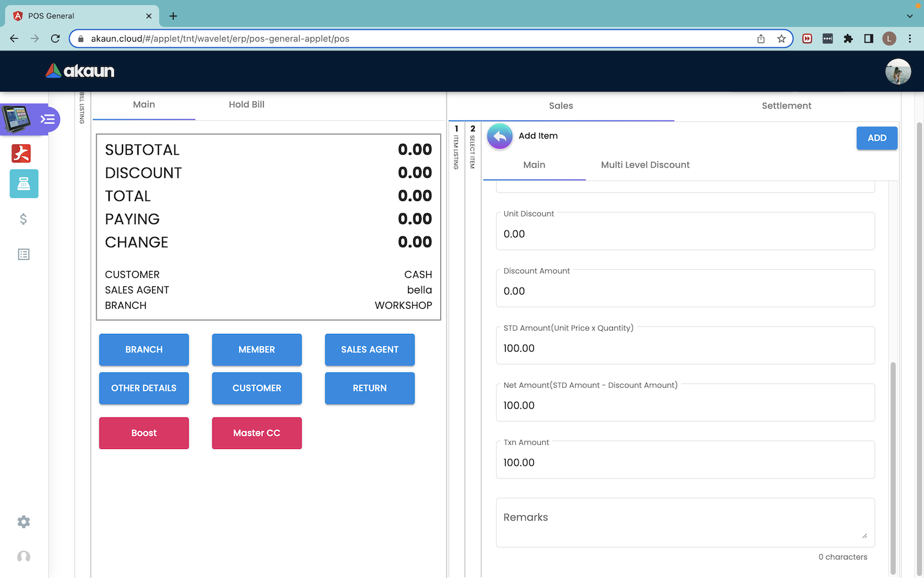Click the CUSTOMER button
Screen dimensions: 924x578
tap(257, 388)
